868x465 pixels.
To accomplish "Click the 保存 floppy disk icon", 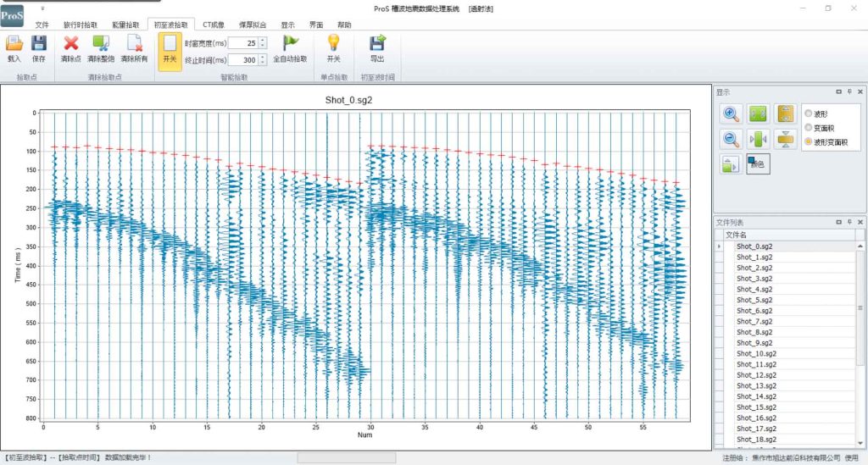I will tap(39, 43).
